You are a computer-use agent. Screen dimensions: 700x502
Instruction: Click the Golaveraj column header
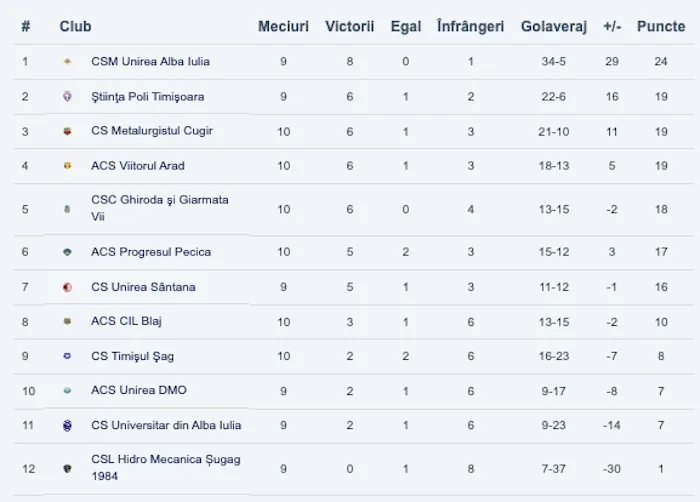click(553, 26)
